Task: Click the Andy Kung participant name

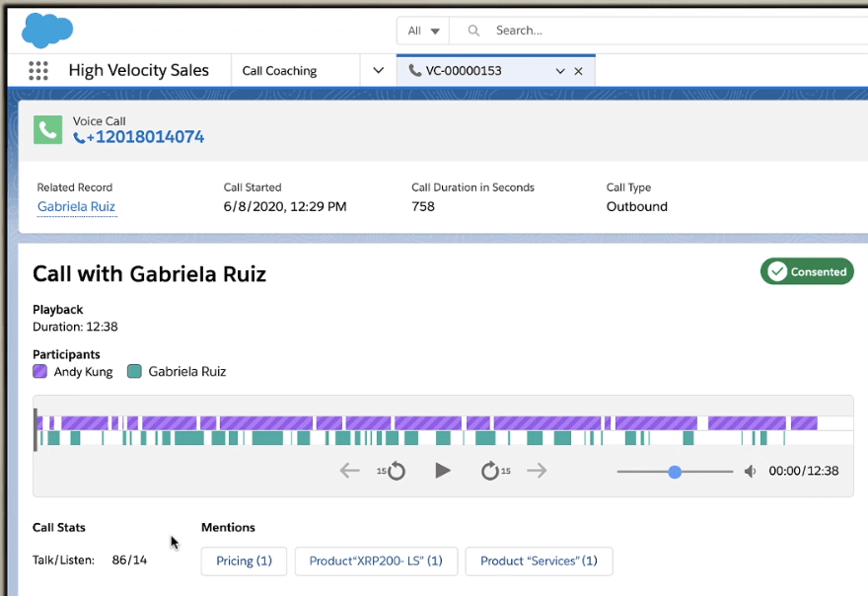Action: click(x=83, y=372)
